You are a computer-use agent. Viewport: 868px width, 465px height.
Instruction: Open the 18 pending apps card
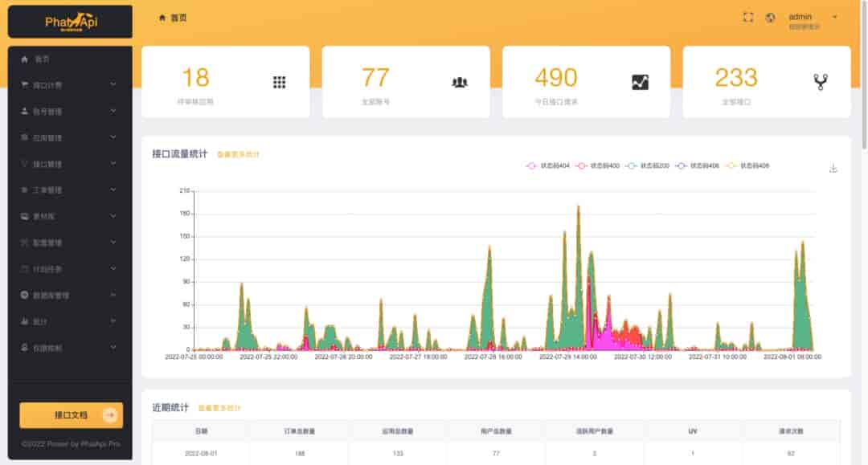click(225, 82)
